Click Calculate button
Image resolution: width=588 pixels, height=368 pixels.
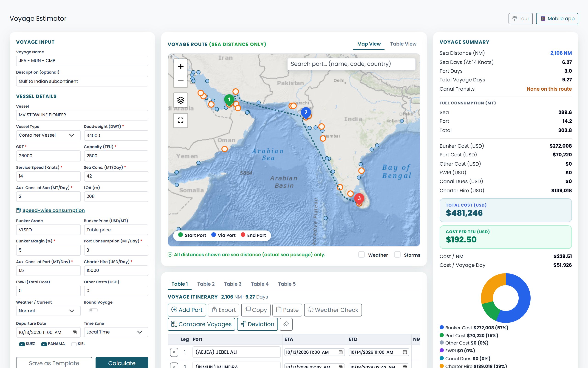(122, 363)
